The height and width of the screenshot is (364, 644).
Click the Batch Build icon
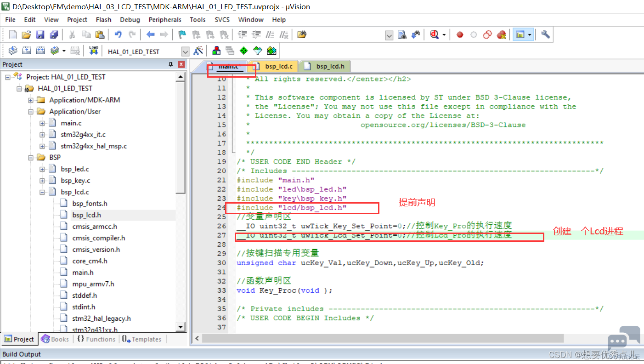pyautogui.click(x=55, y=51)
